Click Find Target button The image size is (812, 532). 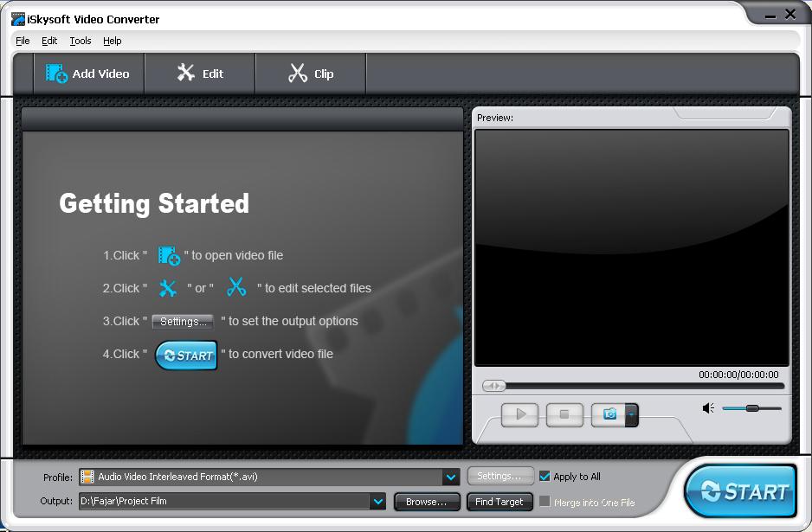pos(499,502)
